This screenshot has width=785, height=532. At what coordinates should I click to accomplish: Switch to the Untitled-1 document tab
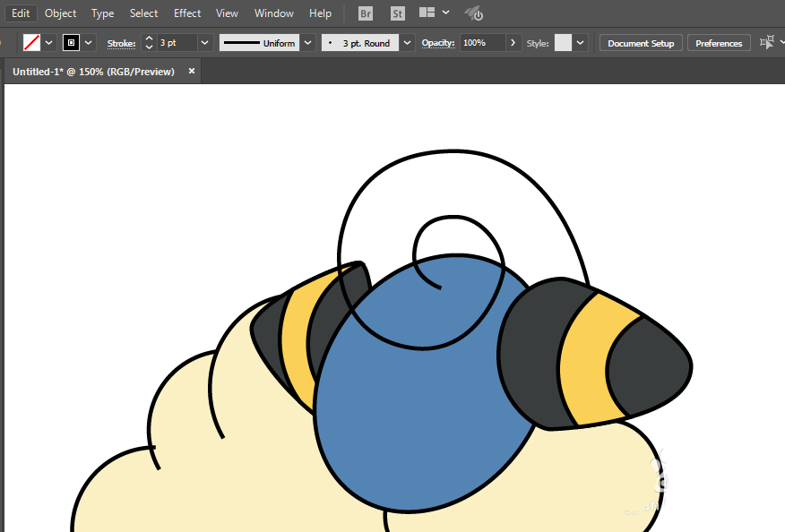click(x=93, y=72)
